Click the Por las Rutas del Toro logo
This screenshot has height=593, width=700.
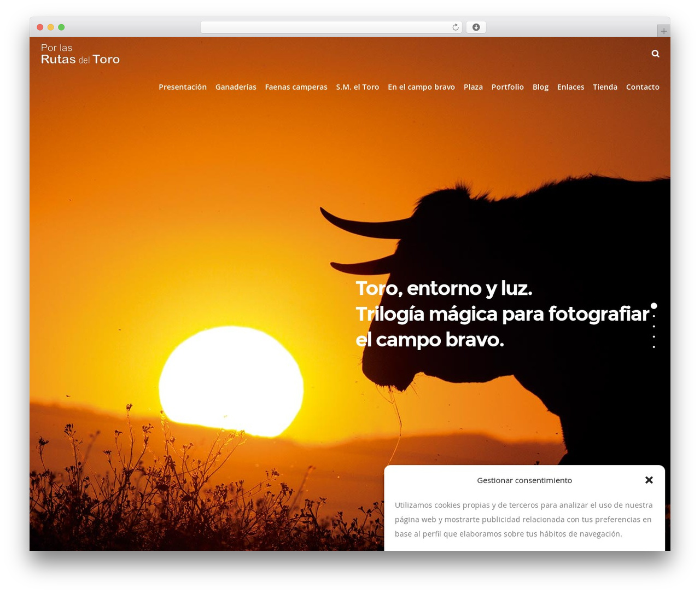(x=80, y=54)
